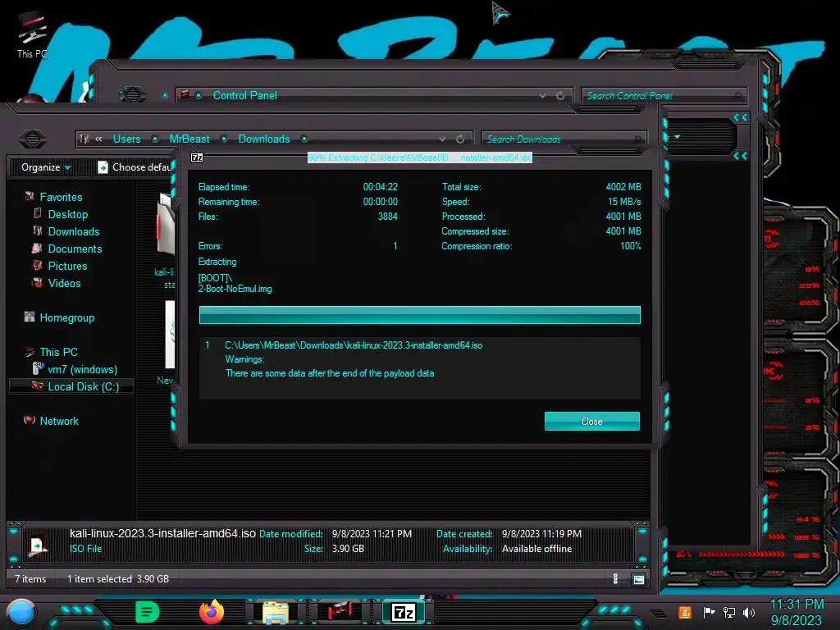This screenshot has width=840, height=630.
Task: Open This PC desktop icon
Action: click(32, 34)
